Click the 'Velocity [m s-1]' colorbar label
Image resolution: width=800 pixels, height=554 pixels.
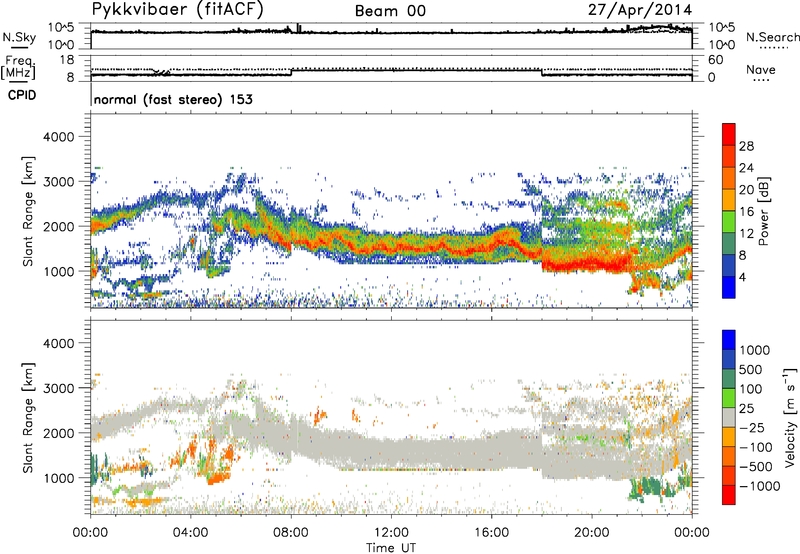click(x=790, y=417)
